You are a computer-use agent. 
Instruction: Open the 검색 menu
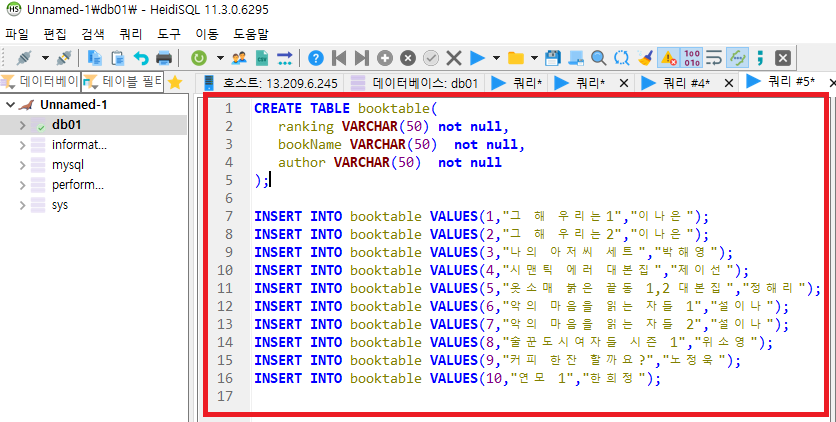(93, 34)
